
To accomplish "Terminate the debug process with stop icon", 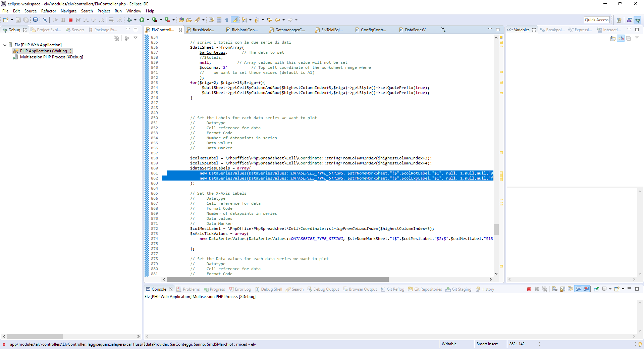I will pyautogui.click(x=70, y=20).
